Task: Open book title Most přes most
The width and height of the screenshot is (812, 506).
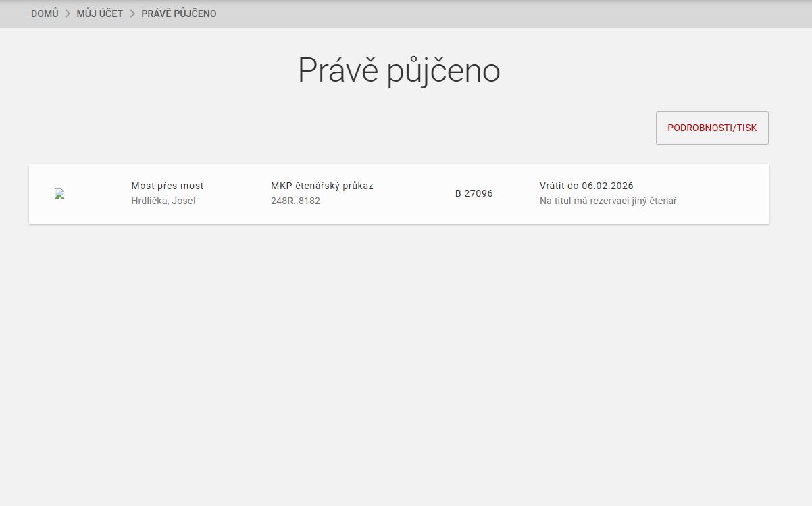Action: pos(167,186)
